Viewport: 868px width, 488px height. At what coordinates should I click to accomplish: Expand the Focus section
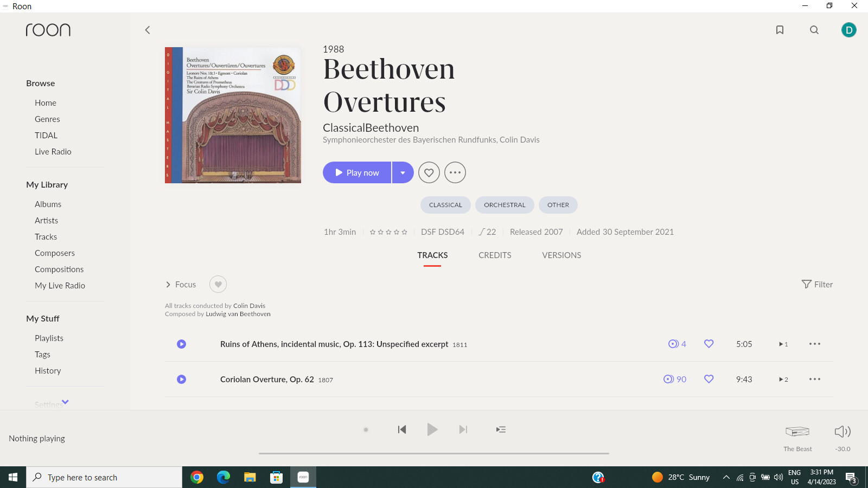(181, 284)
